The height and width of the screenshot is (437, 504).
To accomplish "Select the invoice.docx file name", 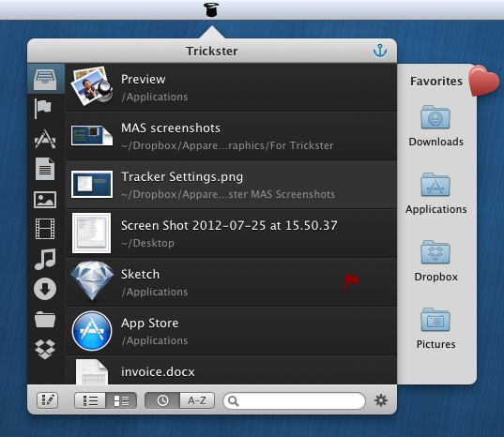I will (x=158, y=371).
